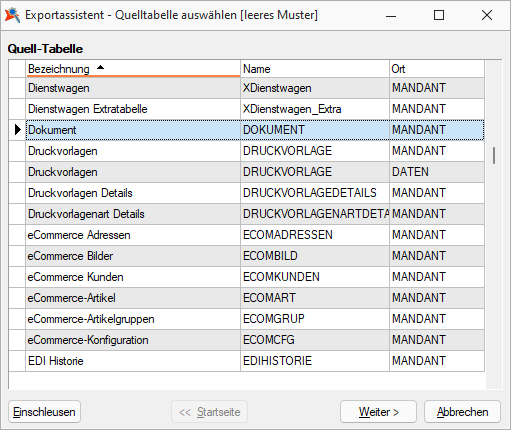Viewport: 511px width, 430px height.
Task: Click the sort arrow on Bezeichnung column
Action: tap(100, 68)
